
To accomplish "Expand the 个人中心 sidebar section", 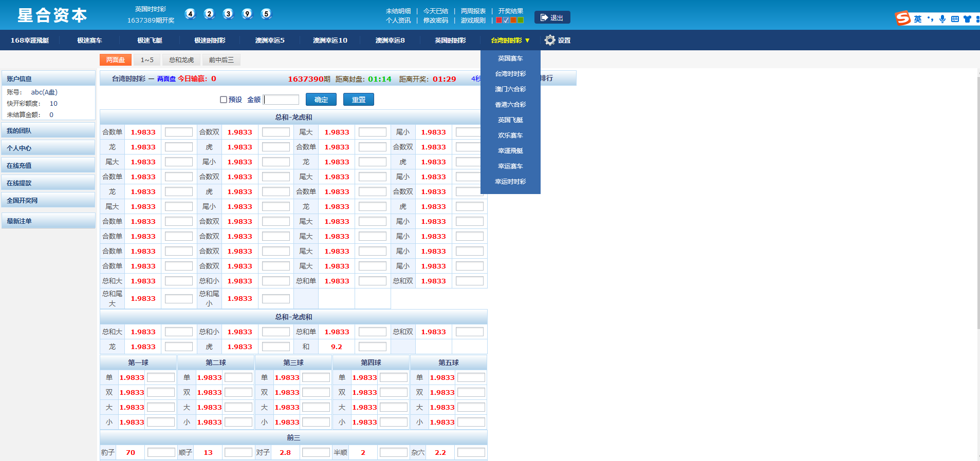I will point(48,148).
